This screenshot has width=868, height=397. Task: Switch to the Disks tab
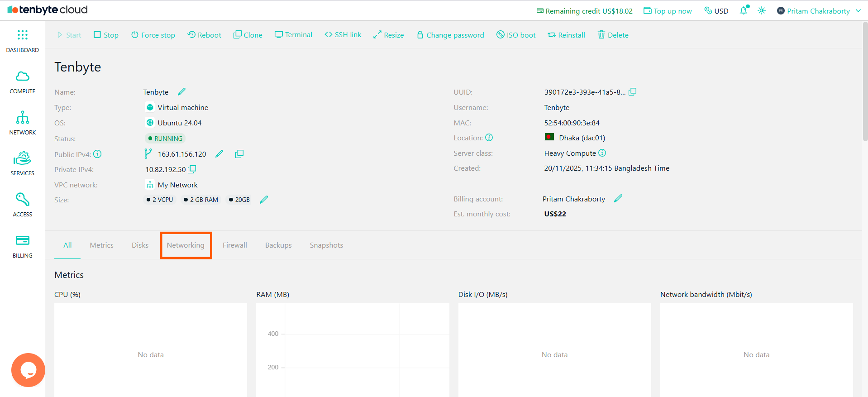(x=140, y=245)
